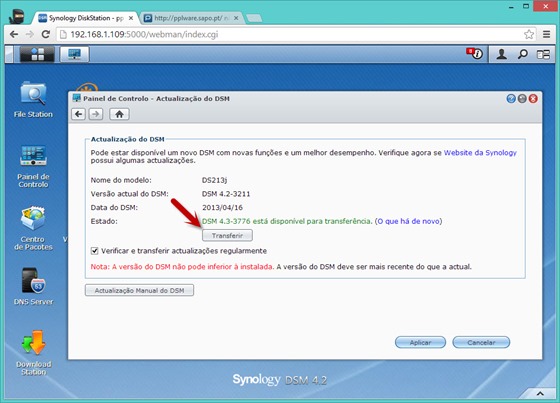Reload the page in the browser
The height and width of the screenshot is (403, 560).
[x=46, y=34]
